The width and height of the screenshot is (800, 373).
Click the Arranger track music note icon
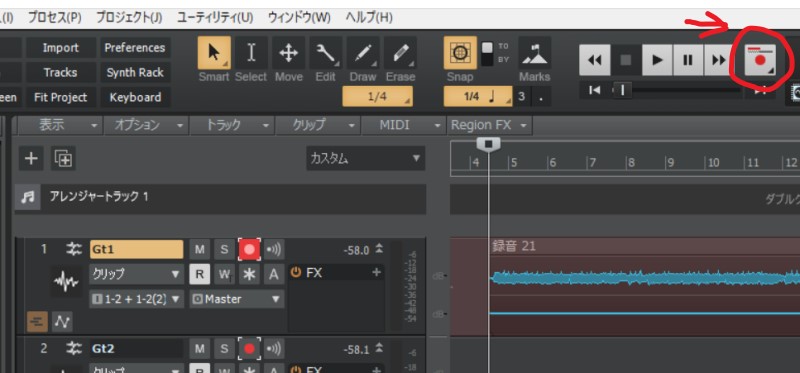pyautogui.click(x=28, y=197)
